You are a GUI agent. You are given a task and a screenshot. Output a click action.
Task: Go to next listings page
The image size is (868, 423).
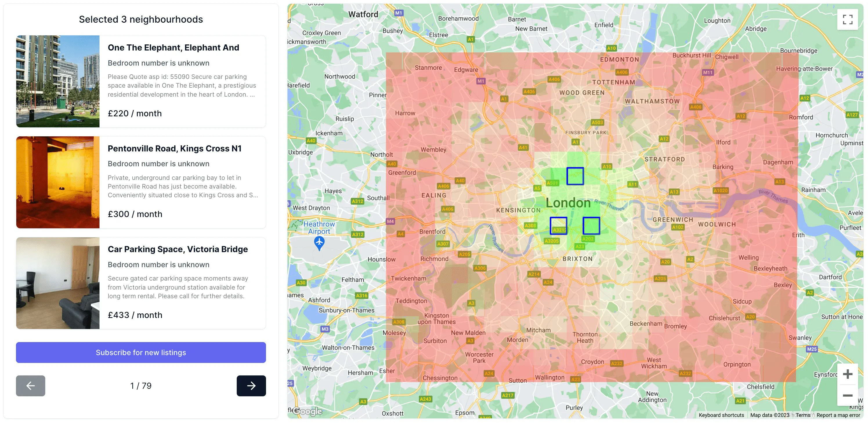(x=251, y=386)
